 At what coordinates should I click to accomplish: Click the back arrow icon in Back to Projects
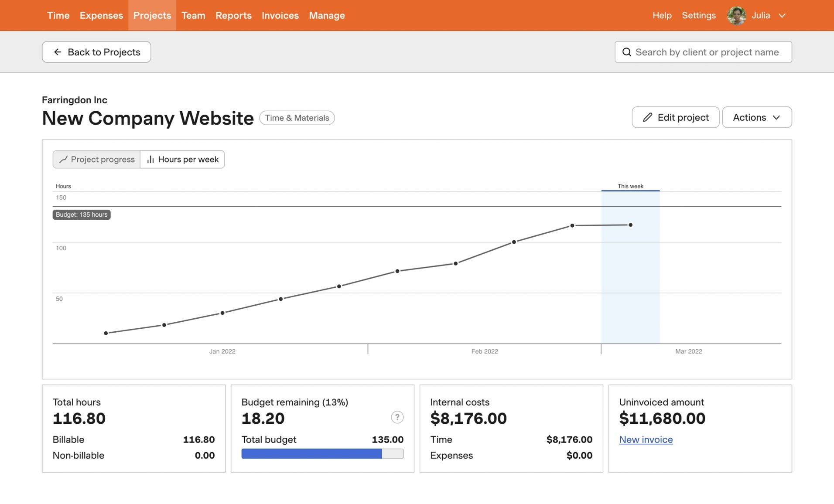(58, 52)
